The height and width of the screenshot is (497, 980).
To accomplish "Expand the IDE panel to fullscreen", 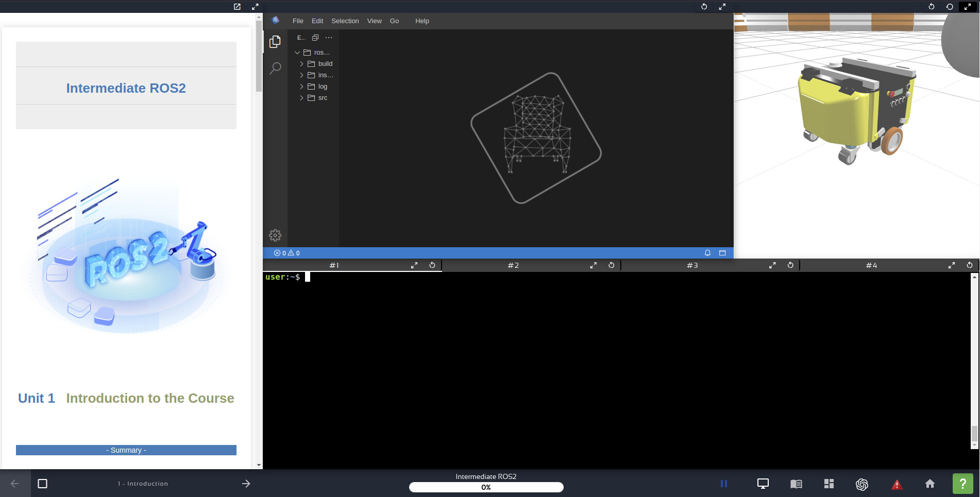I will 722,7.
